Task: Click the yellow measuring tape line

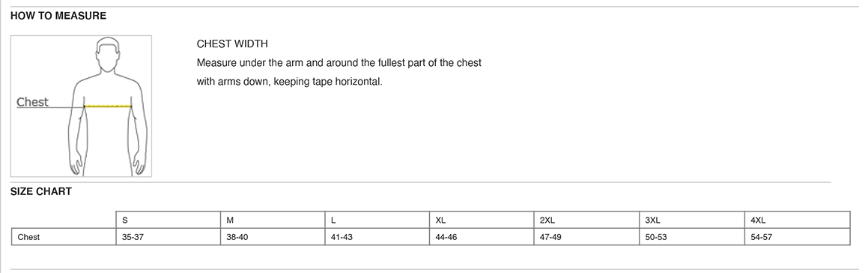Action: coord(108,106)
